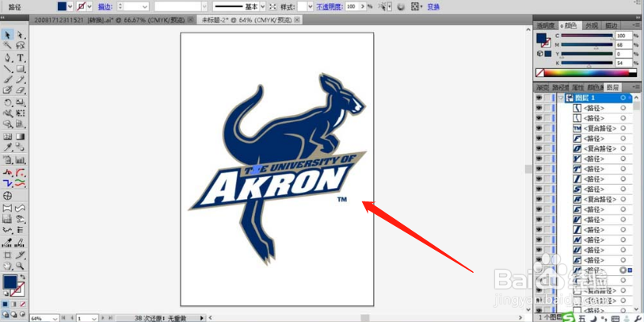Screen dimensions: 644x322
Task: Open the fill color dropdown in control bar
Action: [x=70, y=6]
